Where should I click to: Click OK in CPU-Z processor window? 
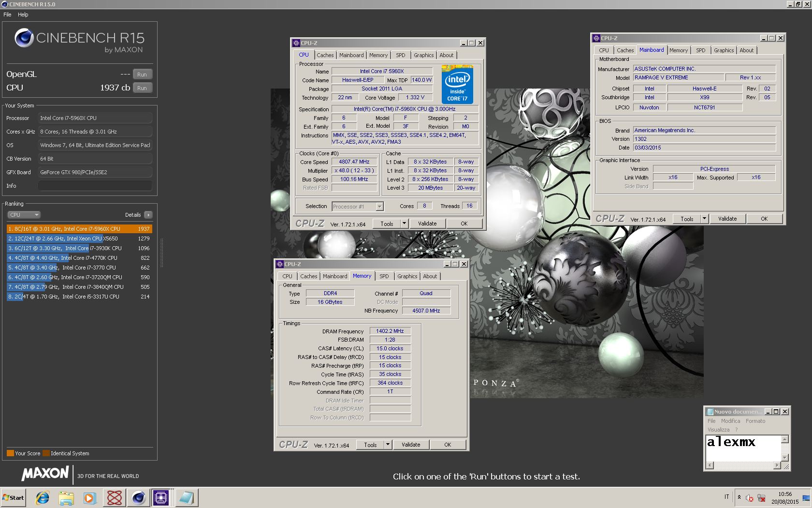coord(464,224)
